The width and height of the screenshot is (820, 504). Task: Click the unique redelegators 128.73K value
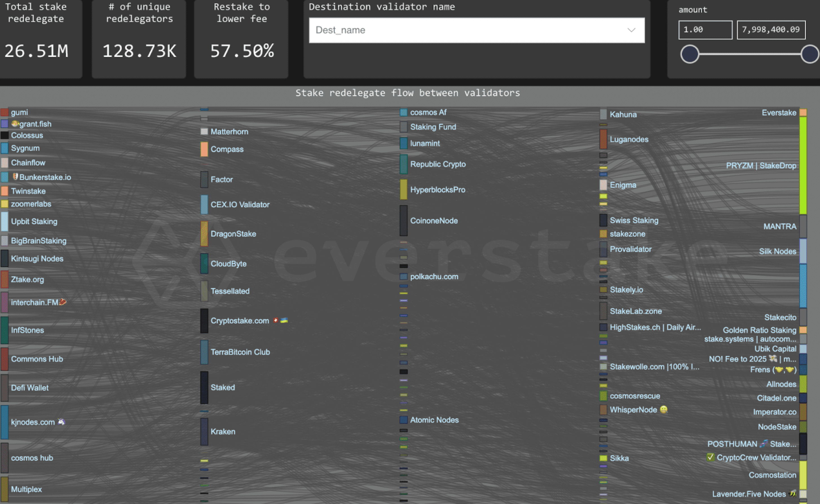139,51
